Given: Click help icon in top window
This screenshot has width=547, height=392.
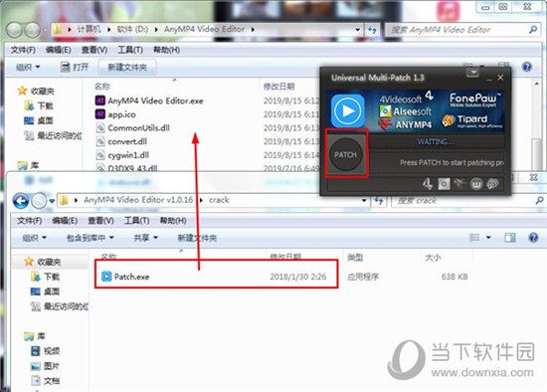Looking at the screenshot, I should click(527, 67).
